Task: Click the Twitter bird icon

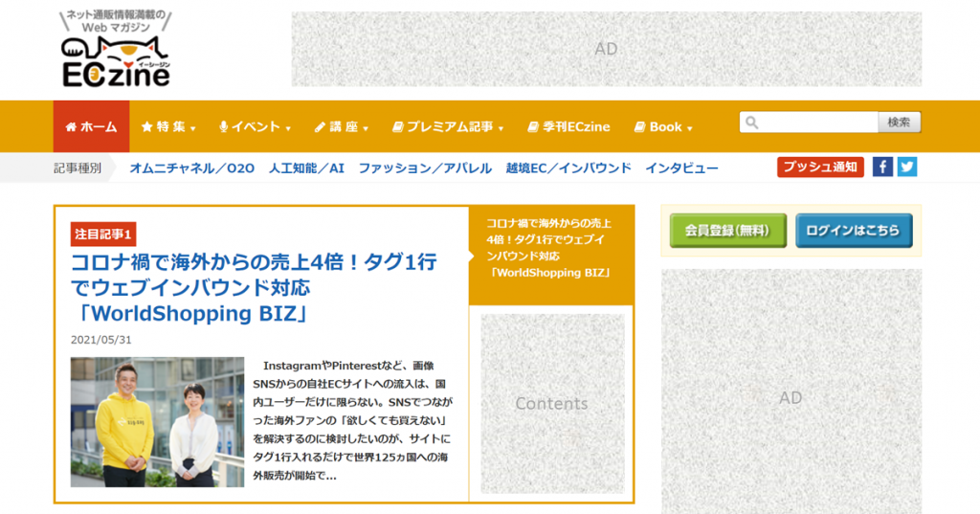Action: 907,167
